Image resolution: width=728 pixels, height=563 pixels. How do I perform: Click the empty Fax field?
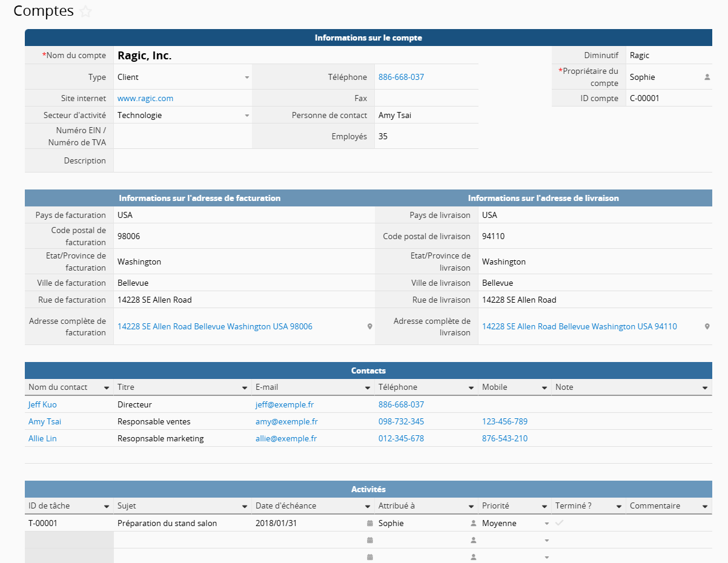click(426, 98)
